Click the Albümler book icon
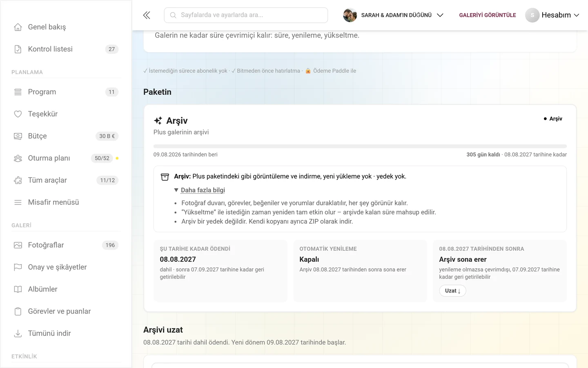The height and width of the screenshot is (368, 588). 18,289
